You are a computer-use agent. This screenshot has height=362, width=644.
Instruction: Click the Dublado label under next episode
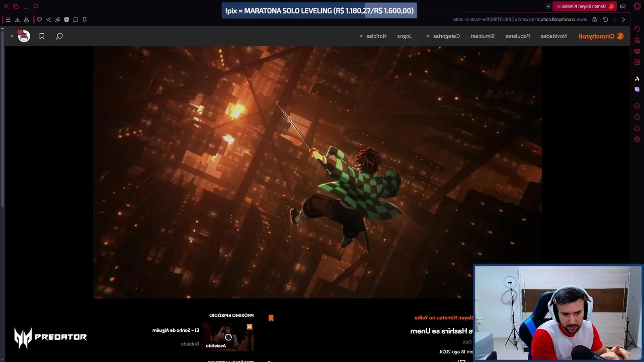pos(190,344)
